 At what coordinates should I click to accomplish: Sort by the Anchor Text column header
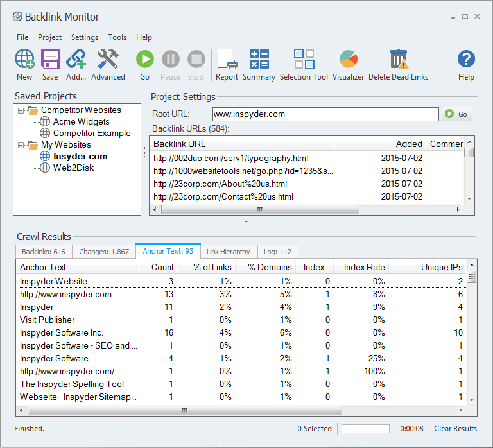point(77,267)
